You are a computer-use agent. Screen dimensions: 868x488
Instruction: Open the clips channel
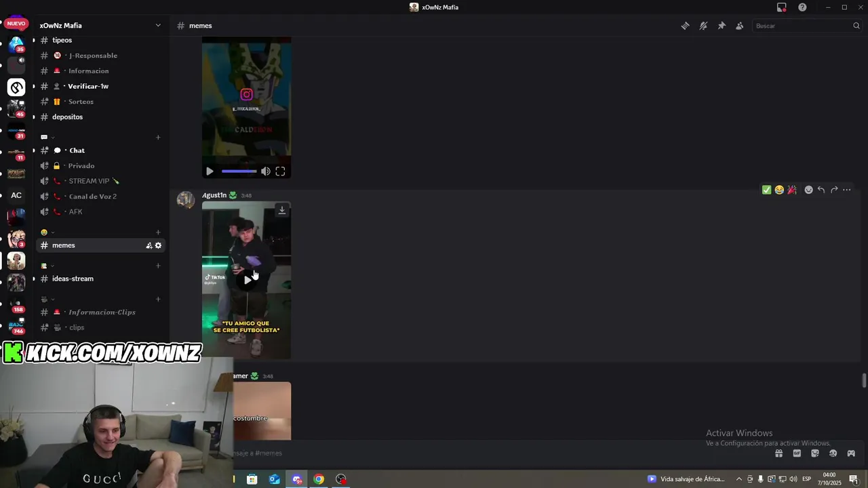click(102, 327)
